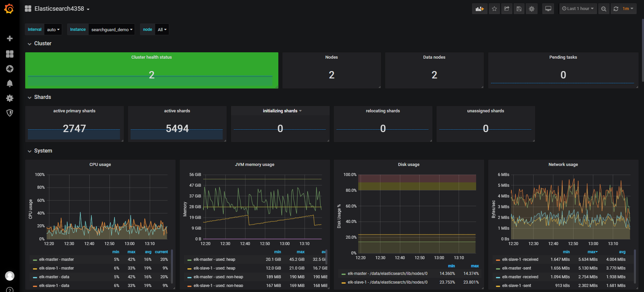The height and width of the screenshot is (292, 644).
Task: Open the Create plus menu in sidebar
Action: point(10,39)
